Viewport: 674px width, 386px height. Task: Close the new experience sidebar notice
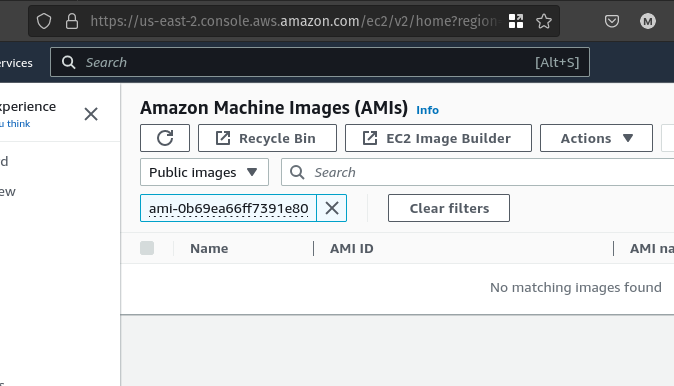pyautogui.click(x=91, y=114)
